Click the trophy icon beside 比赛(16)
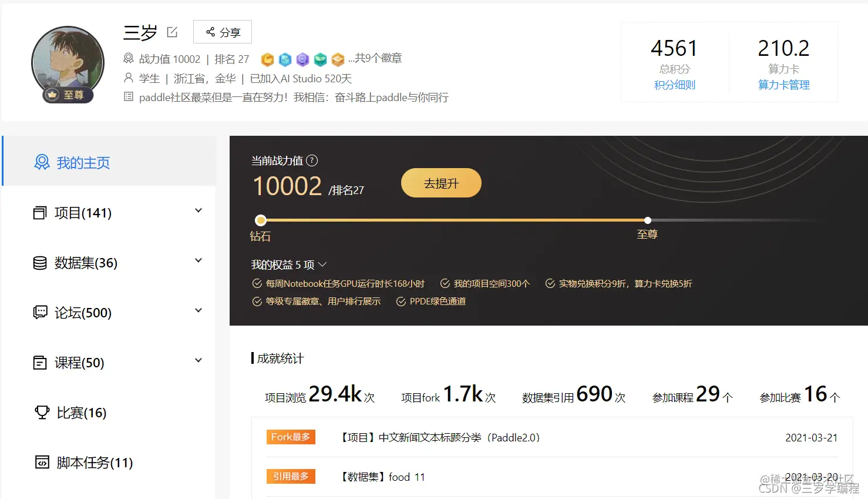The height and width of the screenshot is (499, 868). [41, 413]
